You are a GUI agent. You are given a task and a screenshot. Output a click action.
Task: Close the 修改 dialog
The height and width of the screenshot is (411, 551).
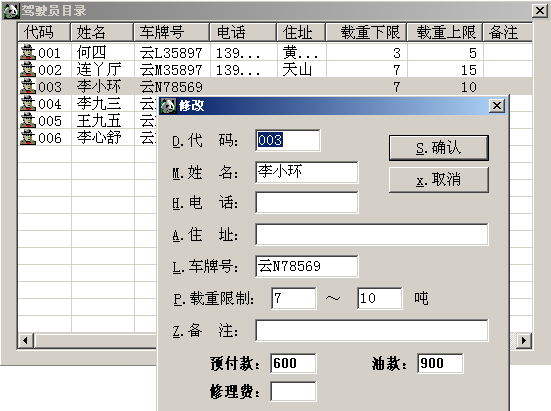click(x=497, y=105)
